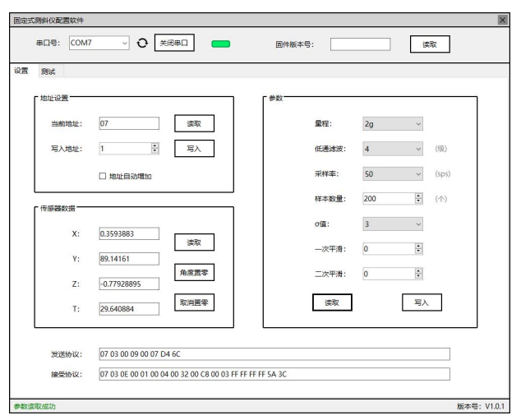Click the 固件版本号 input field
This screenshot has width=521, height=420.
pyautogui.click(x=360, y=44)
